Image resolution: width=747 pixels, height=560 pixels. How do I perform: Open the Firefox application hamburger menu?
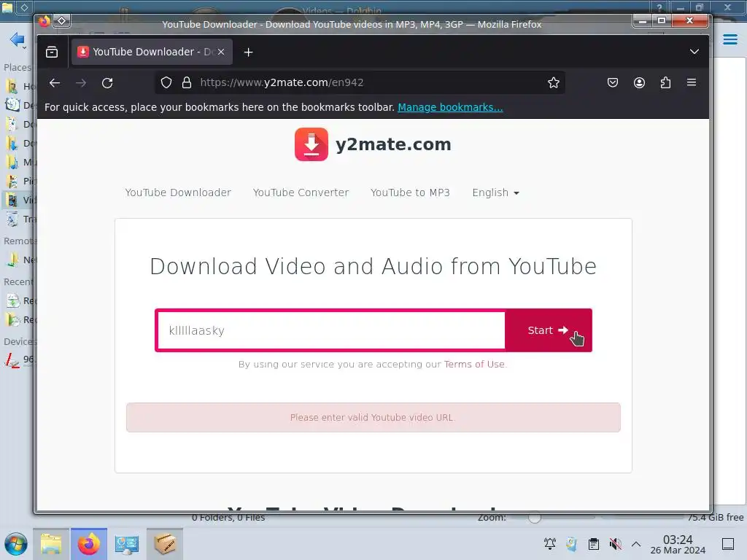click(x=692, y=82)
